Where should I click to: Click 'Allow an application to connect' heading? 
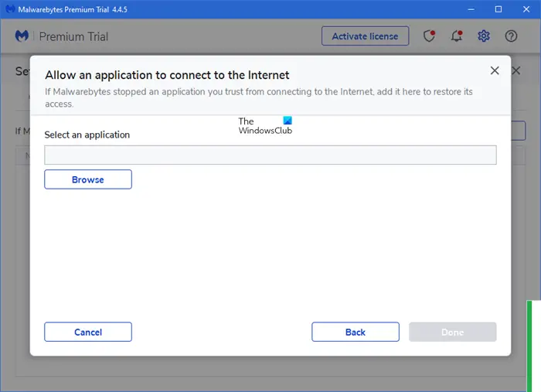coord(167,75)
